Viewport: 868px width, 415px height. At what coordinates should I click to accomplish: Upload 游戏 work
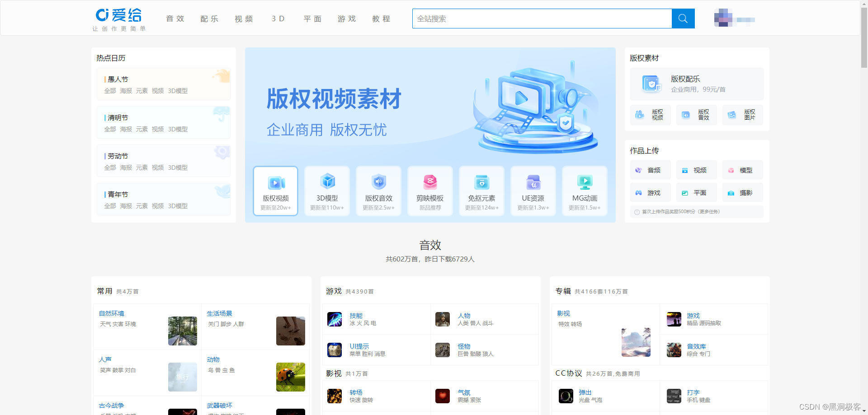pos(650,193)
